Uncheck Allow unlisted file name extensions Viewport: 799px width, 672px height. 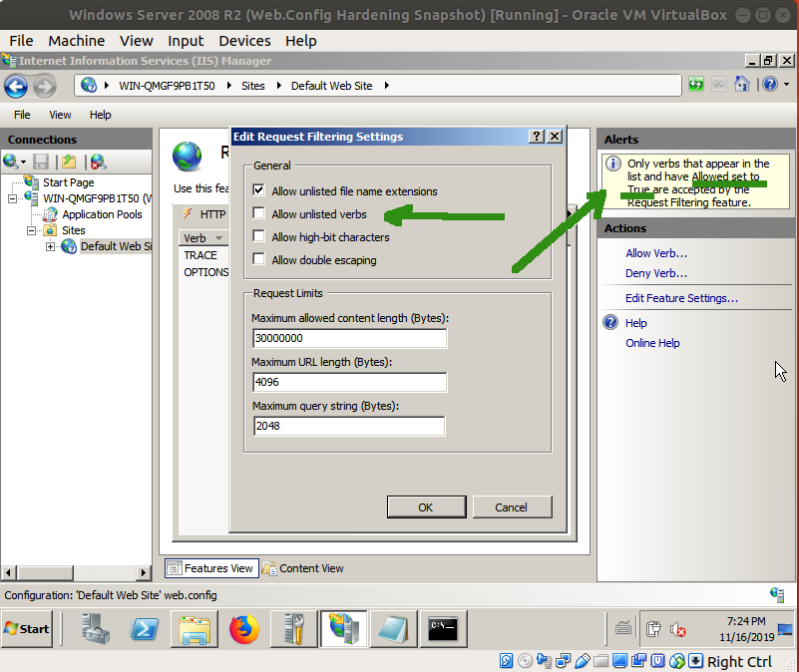(259, 190)
